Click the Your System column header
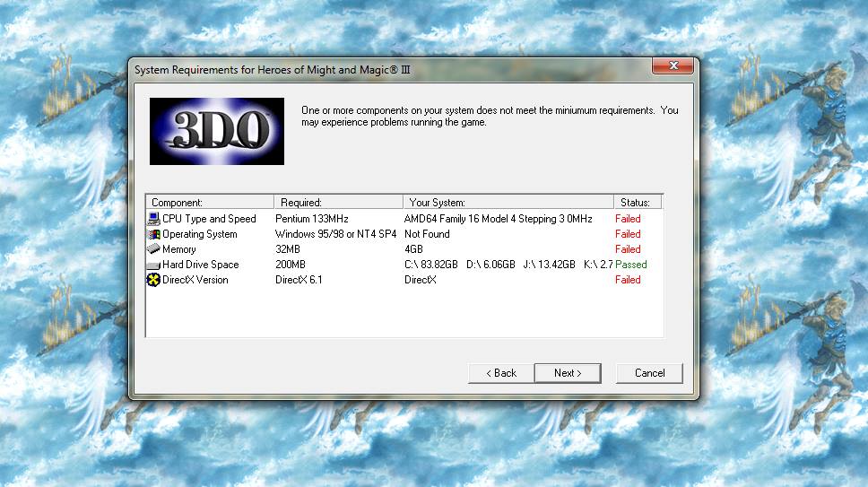Image resolution: width=868 pixels, height=487 pixels. point(508,202)
